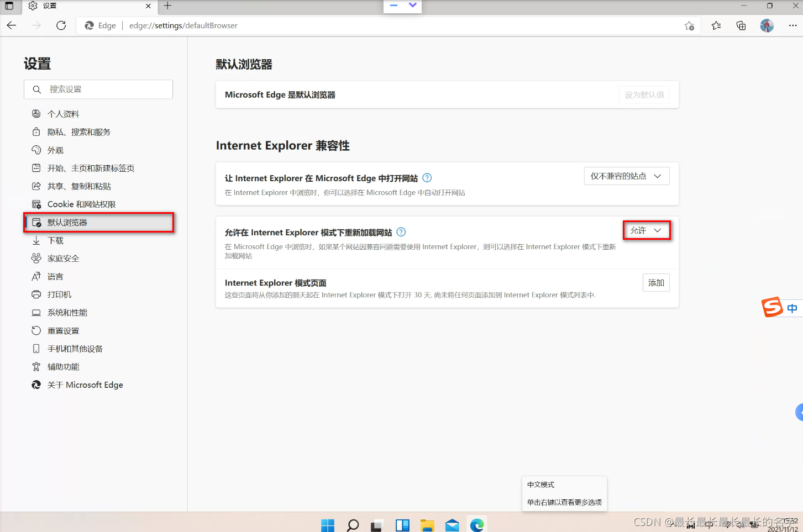Open the Edge more options menu
The image size is (803, 532).
click(x=792, y=25)
